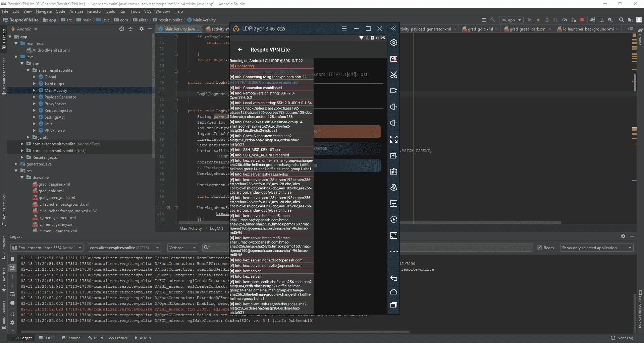Viewport: 644px width, 343px height.
Task: Toggle the Event Log tool window
Action: coord(622,338)
